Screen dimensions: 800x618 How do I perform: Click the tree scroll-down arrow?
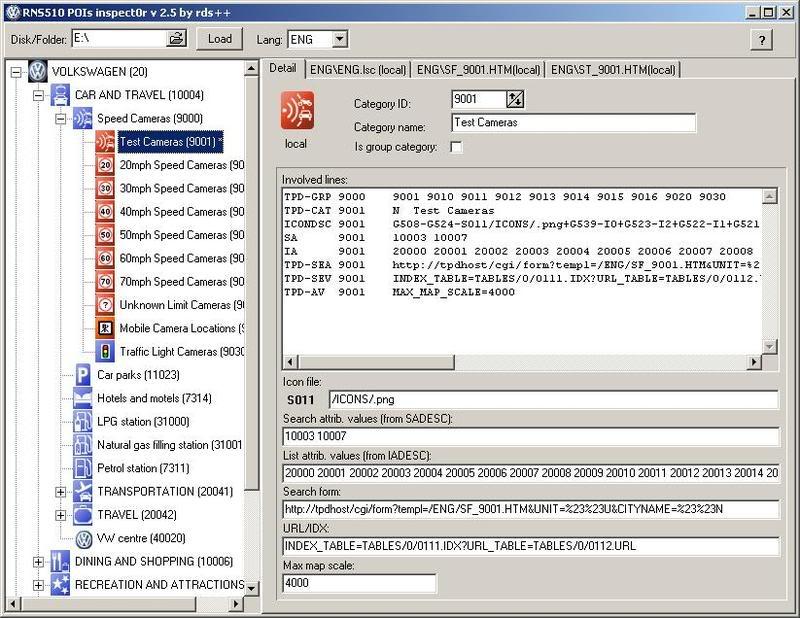(x=252, y=588)
